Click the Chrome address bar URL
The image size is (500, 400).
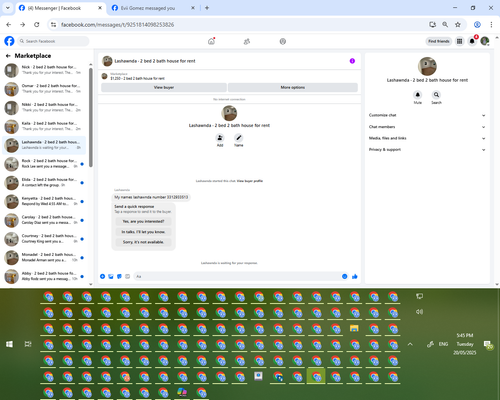point(117,25)
